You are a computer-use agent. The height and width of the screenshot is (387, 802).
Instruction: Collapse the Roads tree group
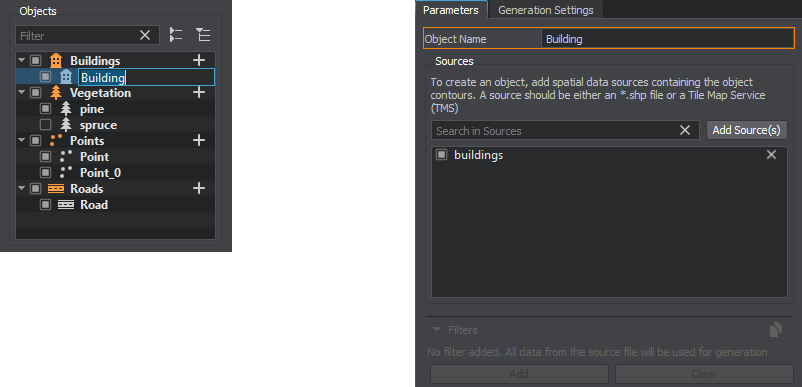[21, 189]
